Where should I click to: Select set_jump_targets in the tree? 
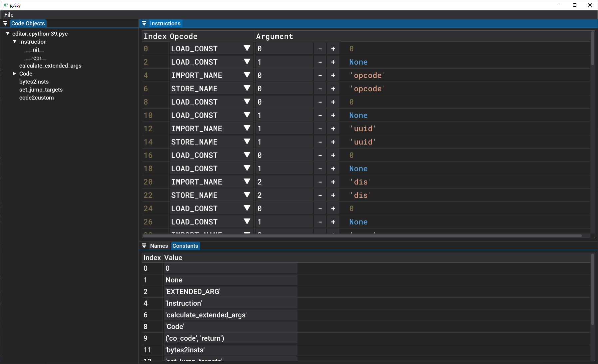tap(41, 90)
